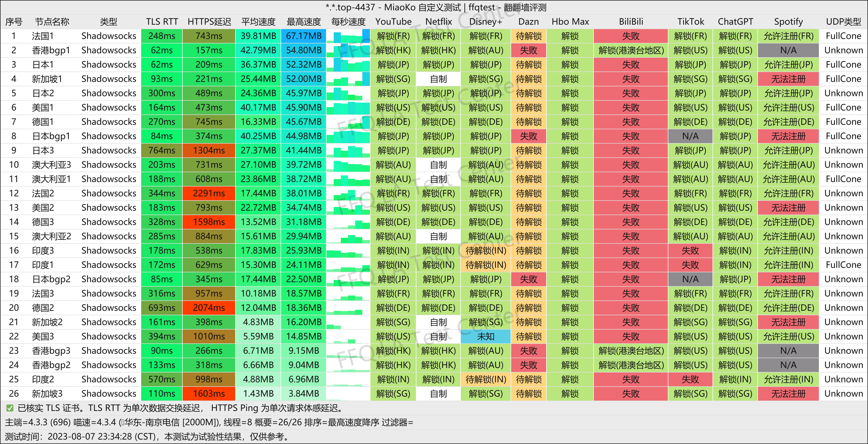Viewport: 868px width, 444px height.
Task: Click BiliBili 失败 cell in 日本3 row
Action: tap(631, 150)
